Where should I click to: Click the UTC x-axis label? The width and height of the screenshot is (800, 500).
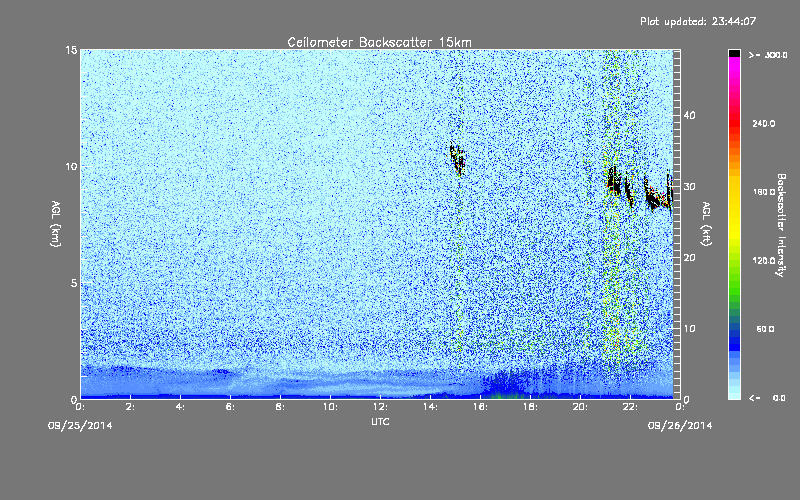coord(380,421)
